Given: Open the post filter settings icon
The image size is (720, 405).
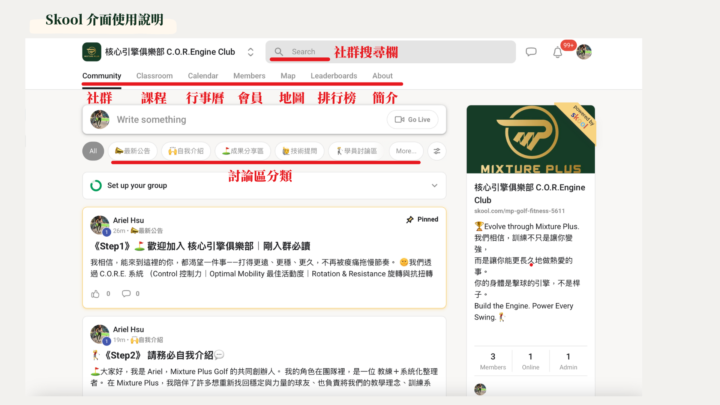Looking at the screenshot, I should point(437,151).
